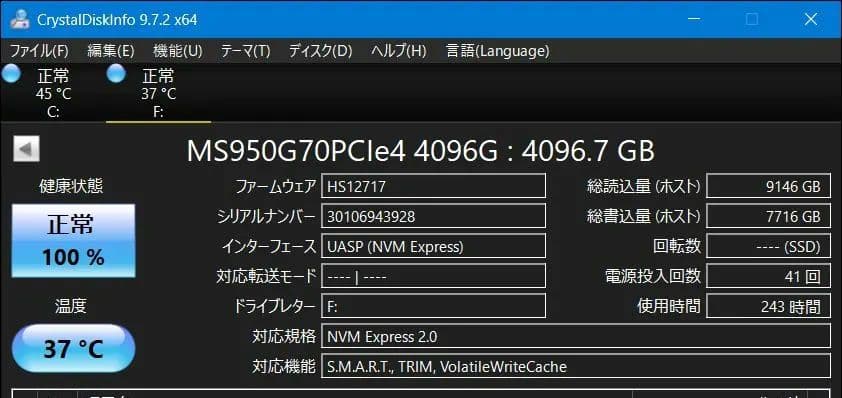Click the total host writes value 7716 GB
The width and height of the screenshot is (842, 398).
(x=768, y=216)
